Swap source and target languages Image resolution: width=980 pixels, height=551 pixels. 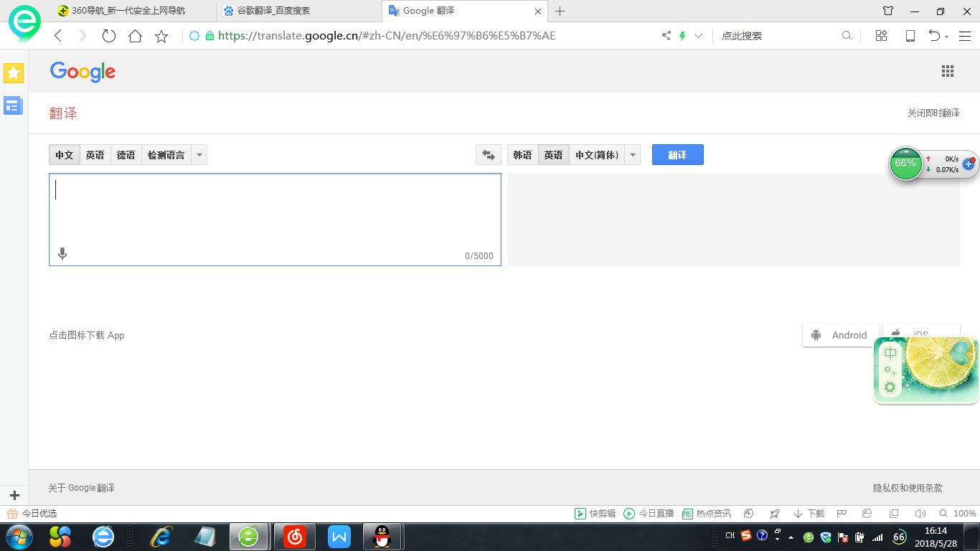coord(489,155)
